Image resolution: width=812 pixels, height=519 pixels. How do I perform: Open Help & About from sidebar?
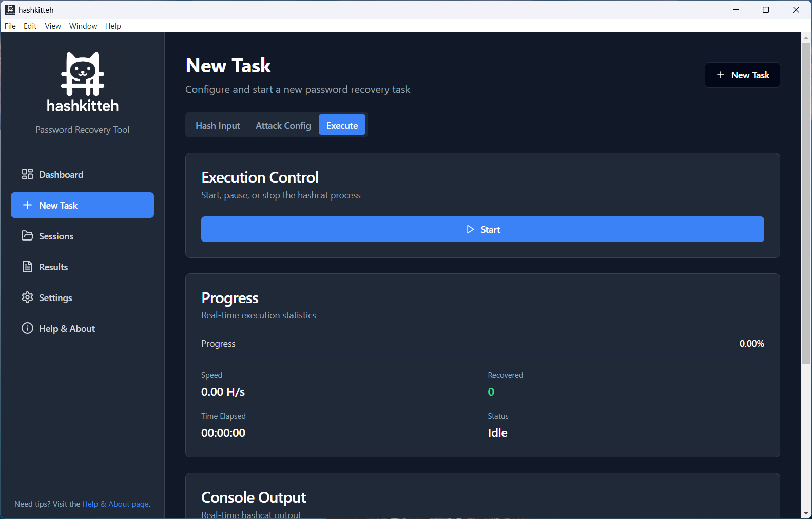(82, 328)
